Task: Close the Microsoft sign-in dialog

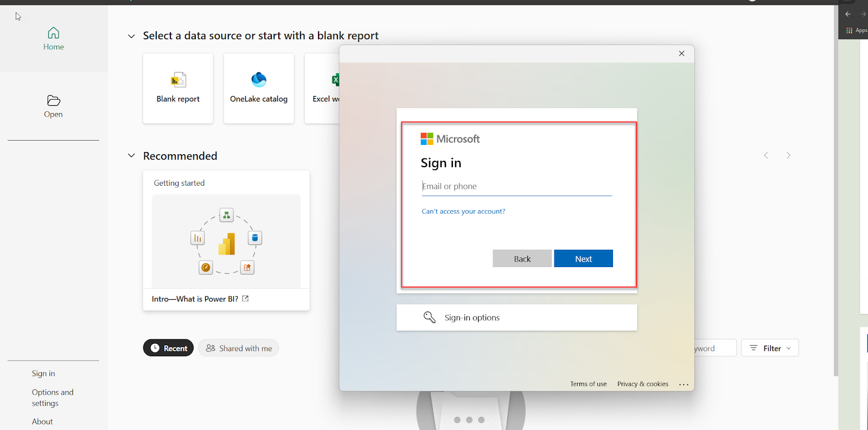Action: tap(681, 53)
